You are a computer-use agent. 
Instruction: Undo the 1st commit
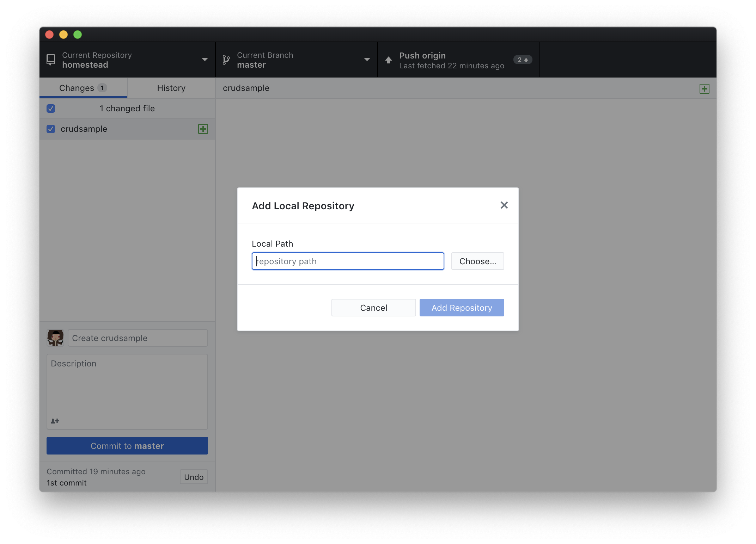pos(194,477)
